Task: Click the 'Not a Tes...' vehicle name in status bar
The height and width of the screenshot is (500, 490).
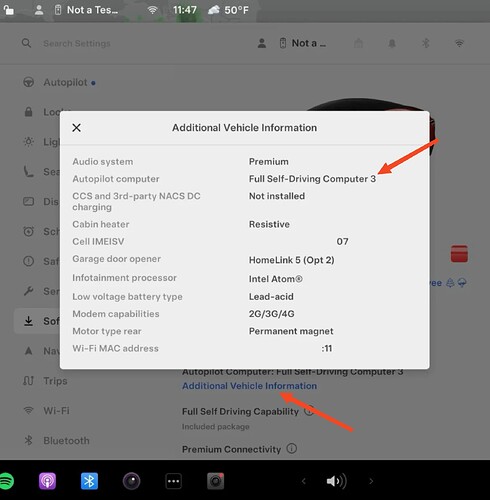Action: pyautogui.click(x=92, y=10)
